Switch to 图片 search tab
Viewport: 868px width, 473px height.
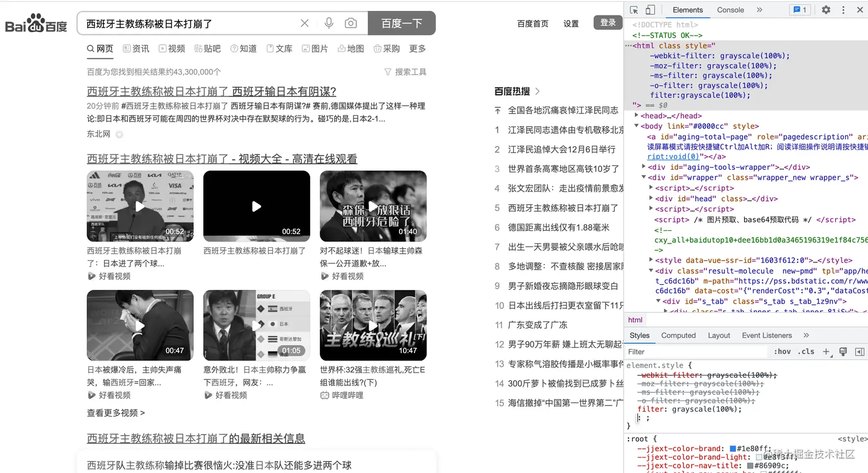click(315, 49)
